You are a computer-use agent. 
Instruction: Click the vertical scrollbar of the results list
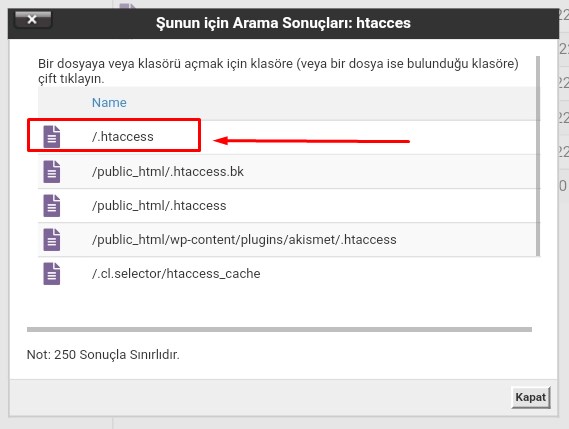(x=538, y=156)
